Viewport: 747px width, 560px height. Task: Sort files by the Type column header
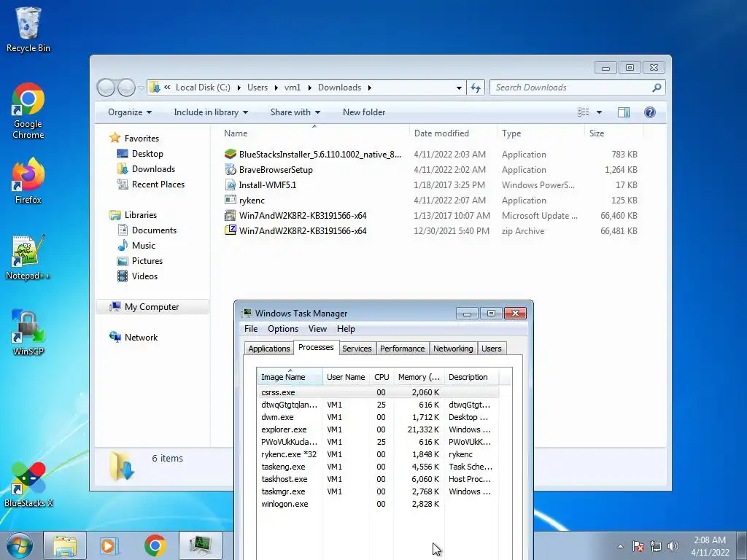541,133
